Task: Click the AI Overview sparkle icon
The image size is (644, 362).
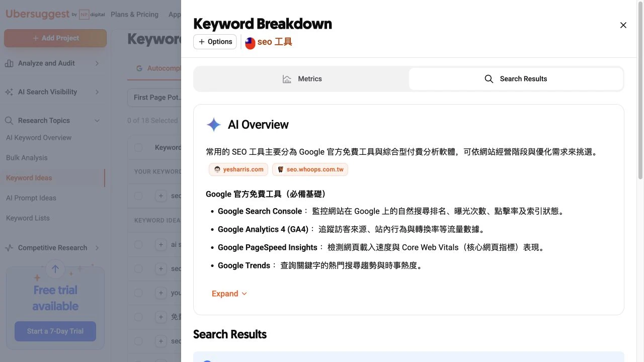Action: click(214, 125)
